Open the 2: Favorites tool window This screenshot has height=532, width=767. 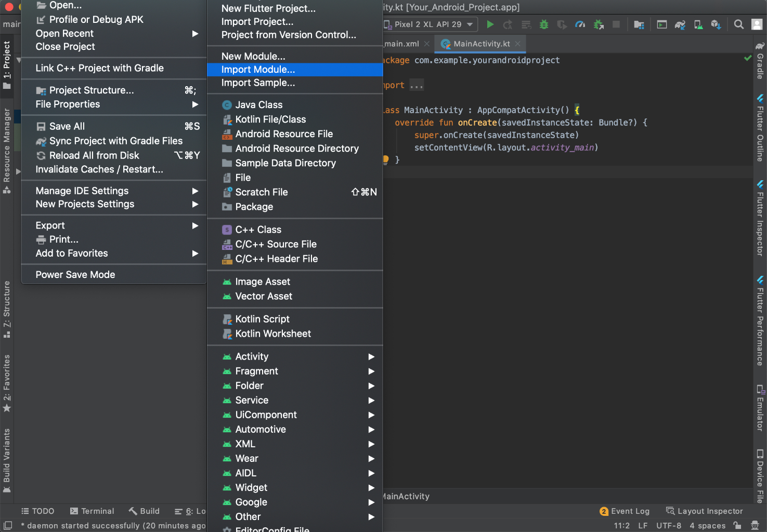[x=7, y=383]
